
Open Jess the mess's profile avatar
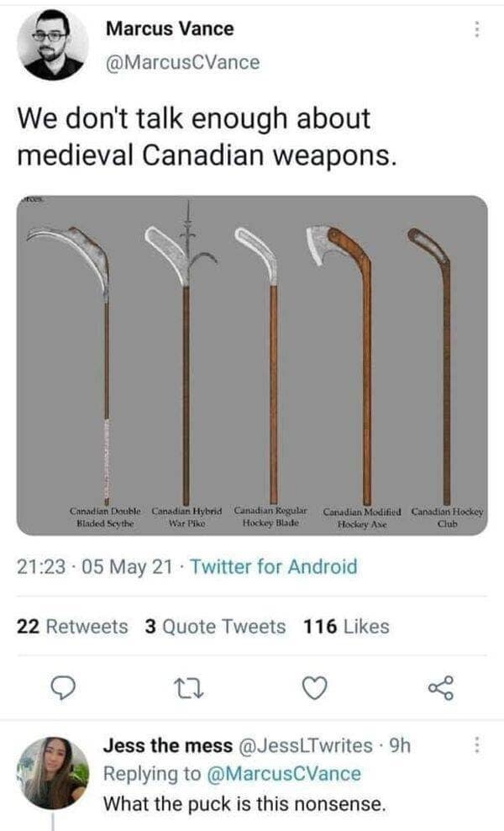pos(53,773)
